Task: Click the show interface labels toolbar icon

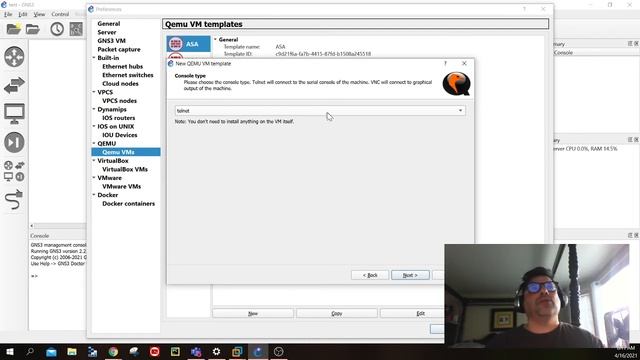Action: pyautogui.click(x=76, y=29)
